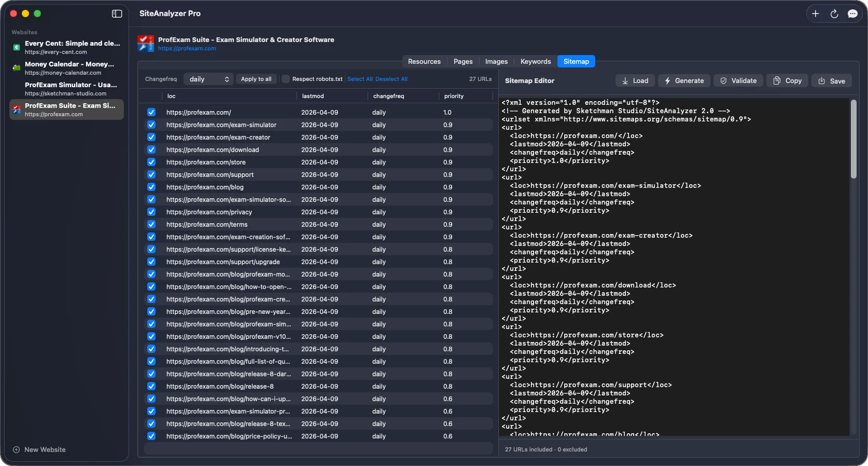Screen dimensions: 868x466
Task: Click the Validate button label
Action: [744, 81]
